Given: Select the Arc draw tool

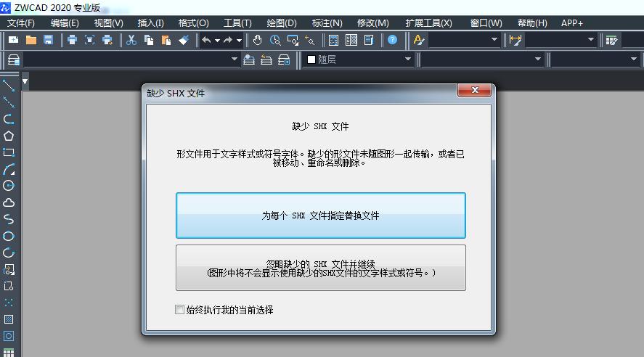Looking at the screenshot, I should [9, 169].
